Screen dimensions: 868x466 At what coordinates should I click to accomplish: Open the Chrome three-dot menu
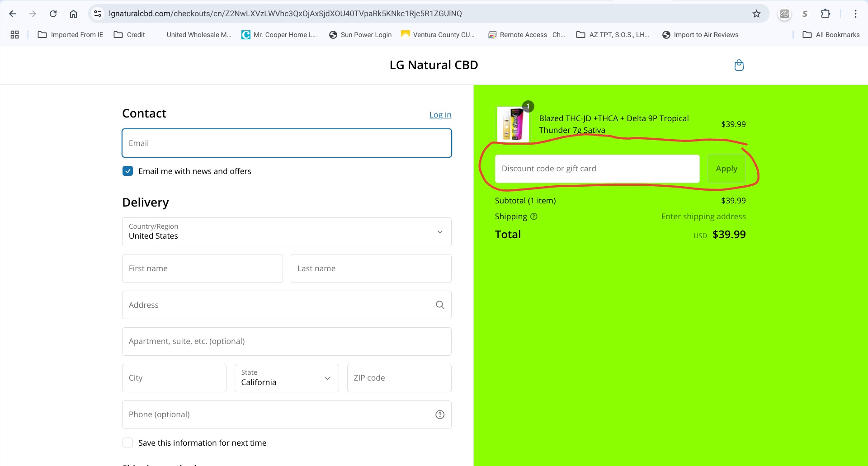coord(855,14)
